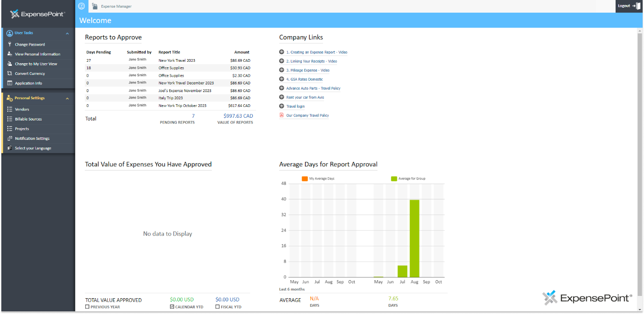This screenshot has width=644, height=314.
Task: Select the Change Password key icon
Action: tap(10, 44)
